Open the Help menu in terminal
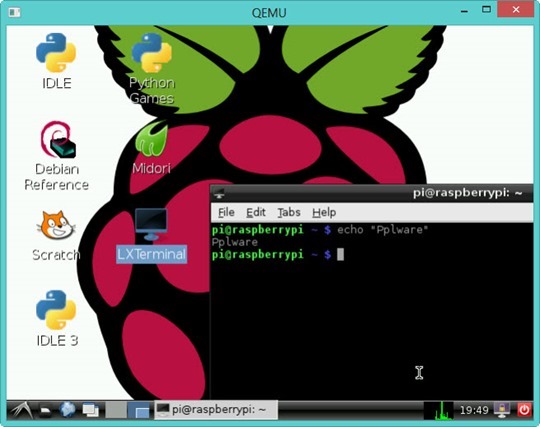The height and width of the screenshot is (427, 540). coord(324,212)
